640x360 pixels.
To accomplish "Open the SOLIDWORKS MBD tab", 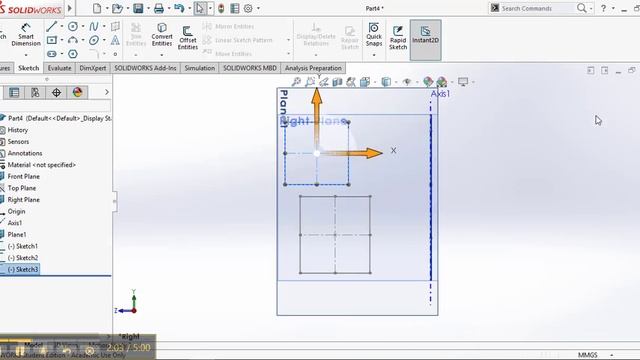I will click(x=250, y=68).
